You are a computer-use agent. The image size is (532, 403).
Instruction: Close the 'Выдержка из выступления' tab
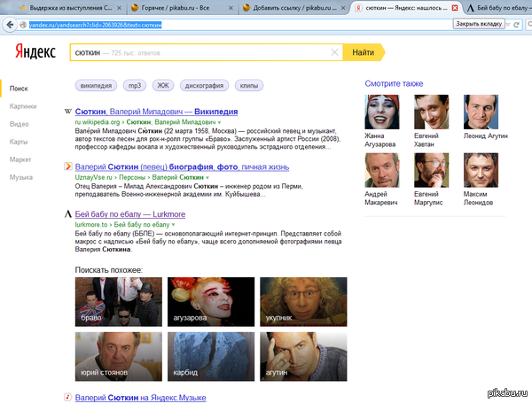coord(119,8)
